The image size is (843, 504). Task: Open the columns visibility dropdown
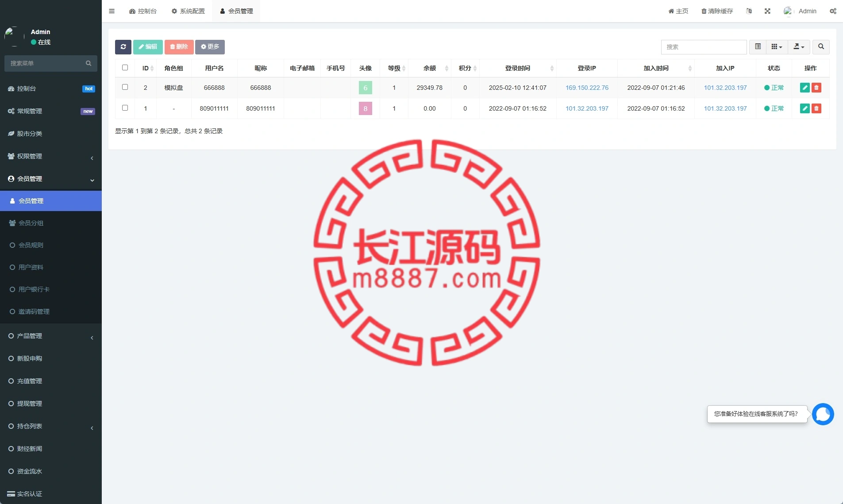(x=777, y=47)
